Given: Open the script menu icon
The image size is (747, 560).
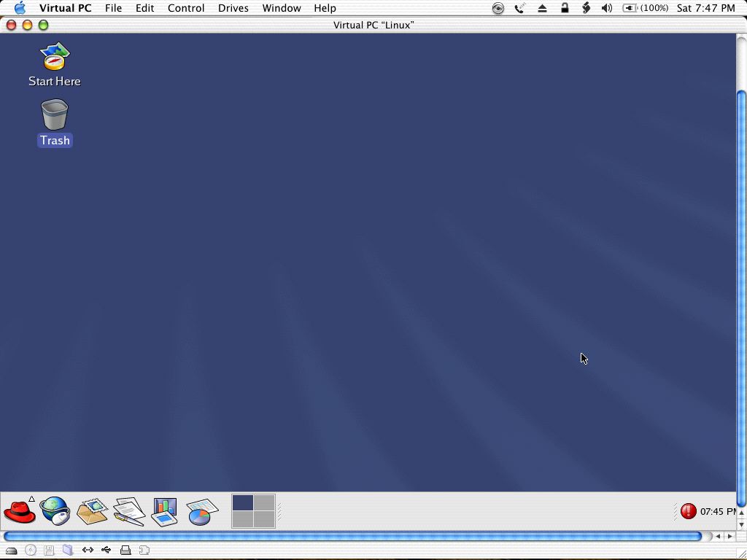Looking at the screenshot, I should coord(586,8).
